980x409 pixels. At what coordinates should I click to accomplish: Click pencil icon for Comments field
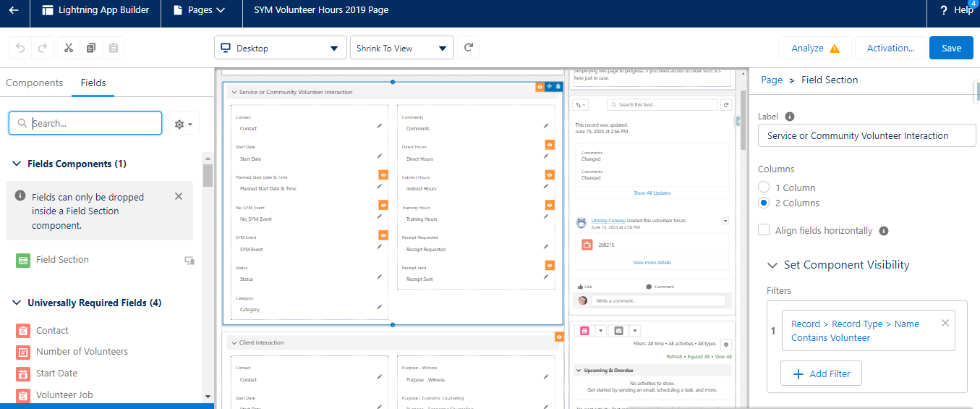click(545, 126)
